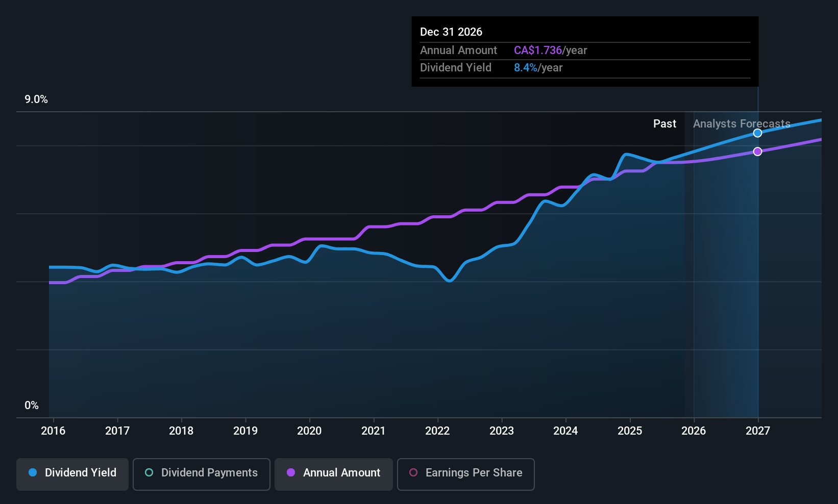This screenshot has width=838, height=504.
Task: Click the 8.4%/year dividend yield value
Action: pos(538,67)
